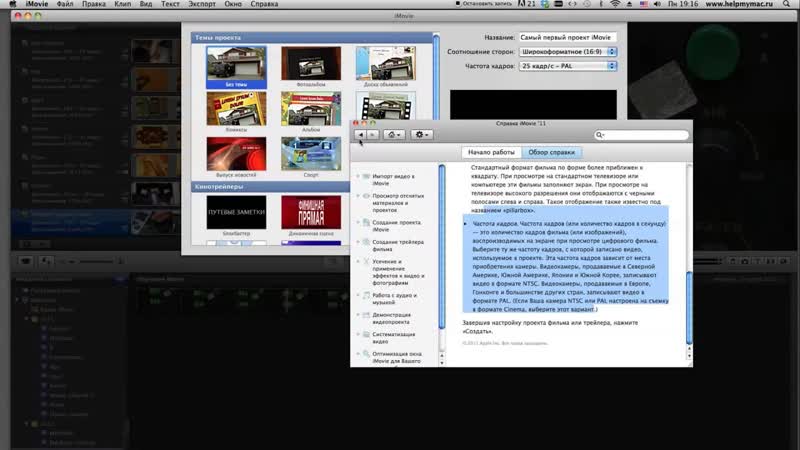Select the filmstrip project theme thumbnail
800x450 pixels.
[386, 106]
